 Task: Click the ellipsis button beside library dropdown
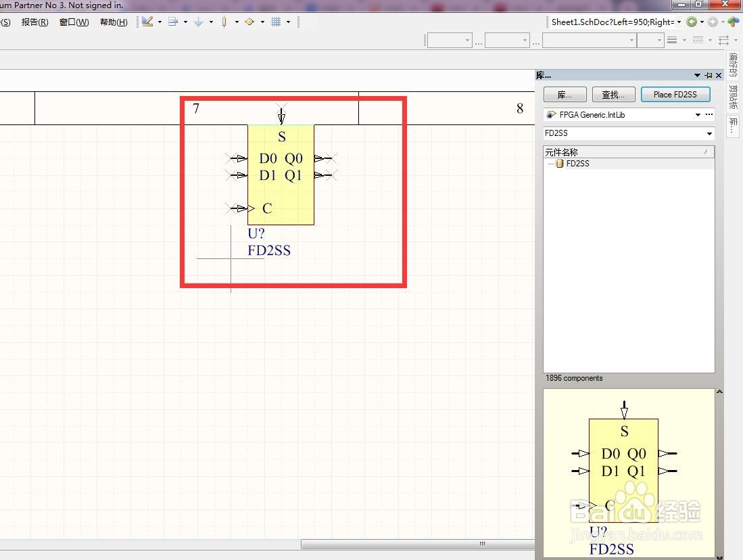709,114
